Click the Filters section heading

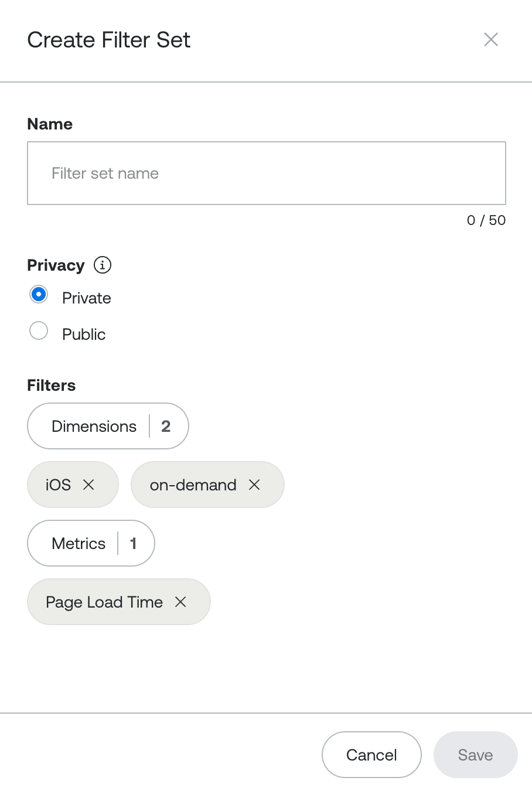51,385
